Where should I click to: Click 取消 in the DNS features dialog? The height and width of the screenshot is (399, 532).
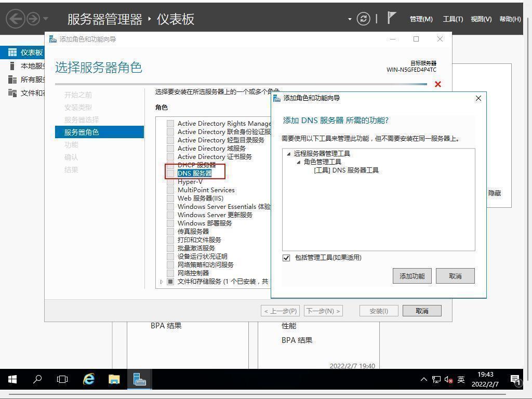[x=455, y=276]
